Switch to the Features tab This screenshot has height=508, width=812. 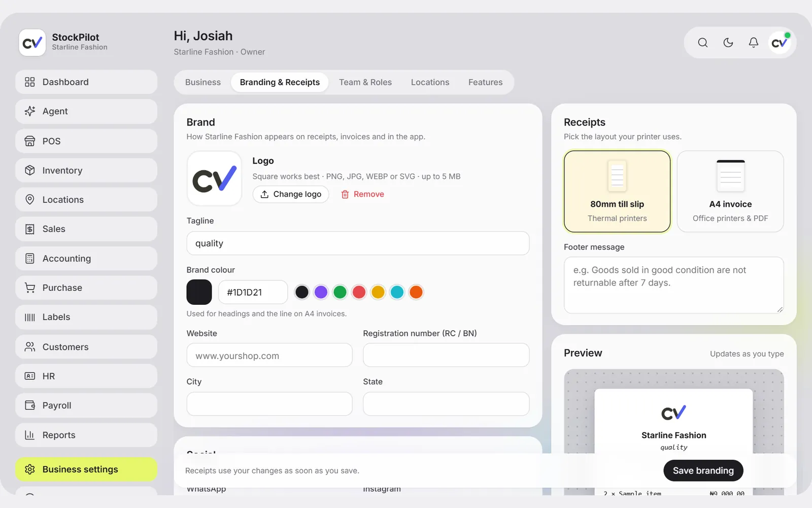point(485,82)
